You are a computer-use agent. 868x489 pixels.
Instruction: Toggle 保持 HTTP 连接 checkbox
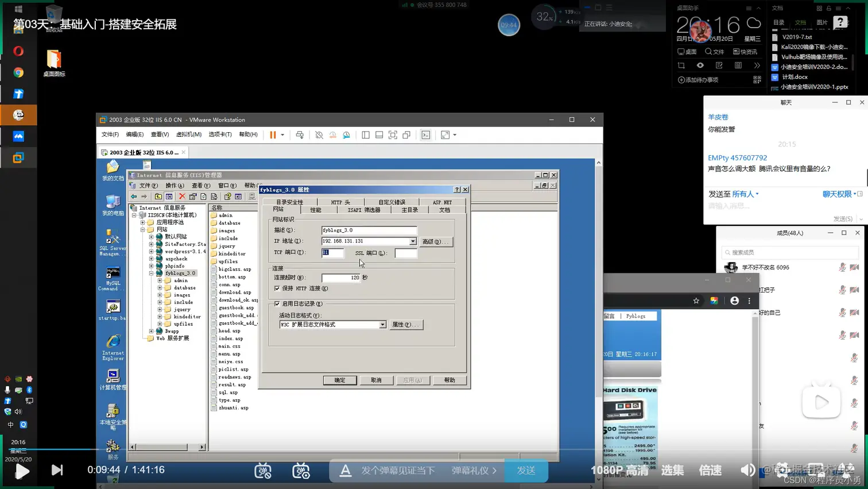pos(277,288)
